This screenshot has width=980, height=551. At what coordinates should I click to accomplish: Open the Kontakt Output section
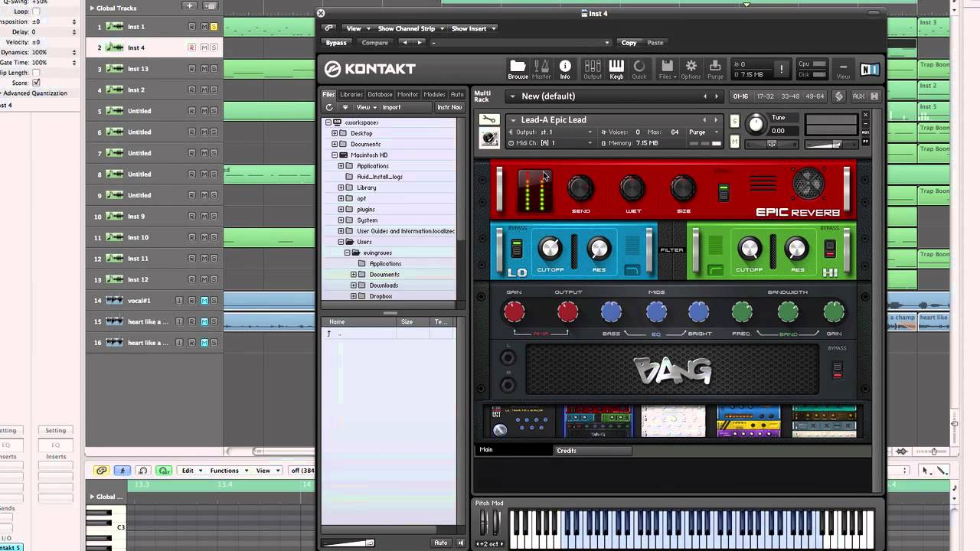click(593, 69)
